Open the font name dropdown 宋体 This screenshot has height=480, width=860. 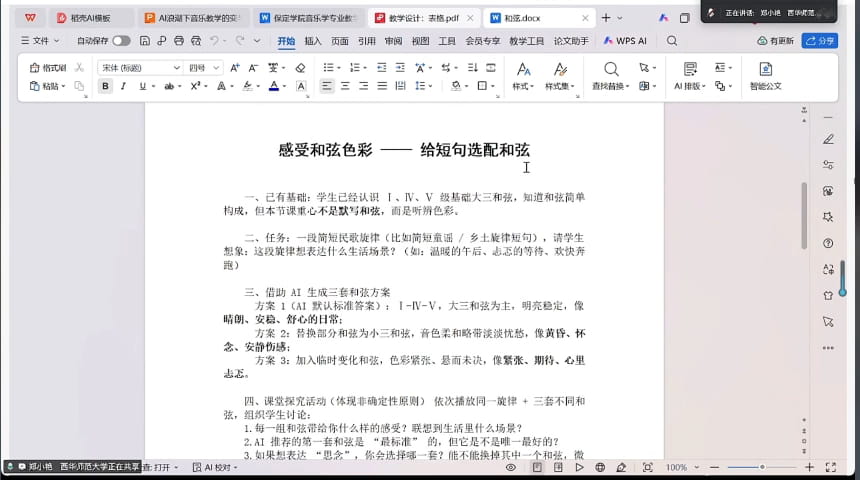pos(177,67)
